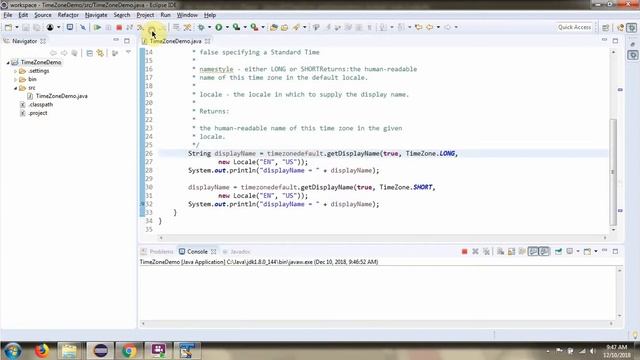The image size is (640, 360).
Task: Click the Coverage run icon
Action: pyautogui.click(x=236, y=27)
